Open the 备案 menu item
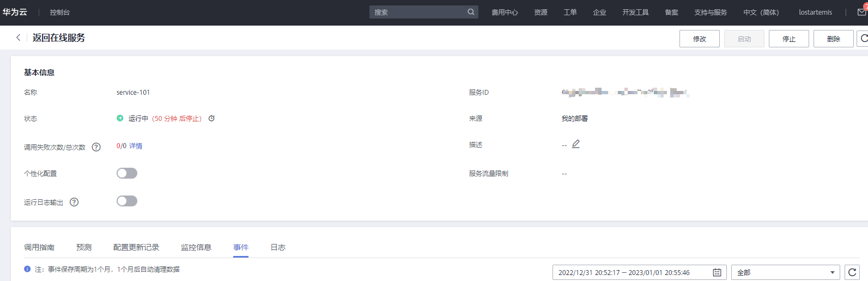 [x=671, y=12]
